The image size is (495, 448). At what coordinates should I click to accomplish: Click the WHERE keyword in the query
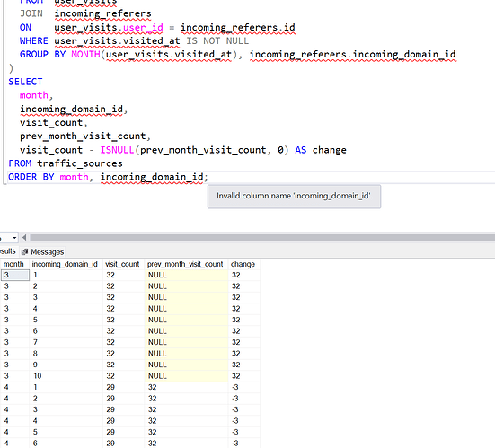pos(34,41)
